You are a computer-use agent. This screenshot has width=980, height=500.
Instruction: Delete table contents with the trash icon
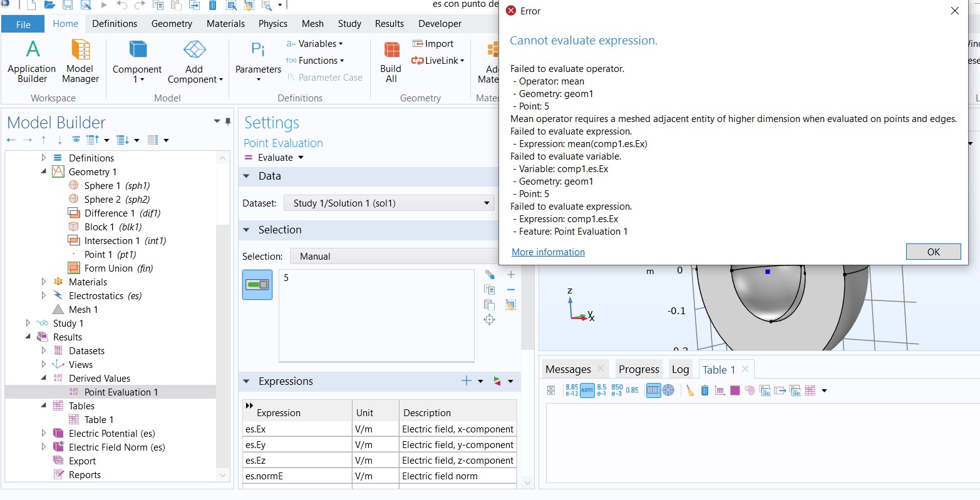coord(704,390)
